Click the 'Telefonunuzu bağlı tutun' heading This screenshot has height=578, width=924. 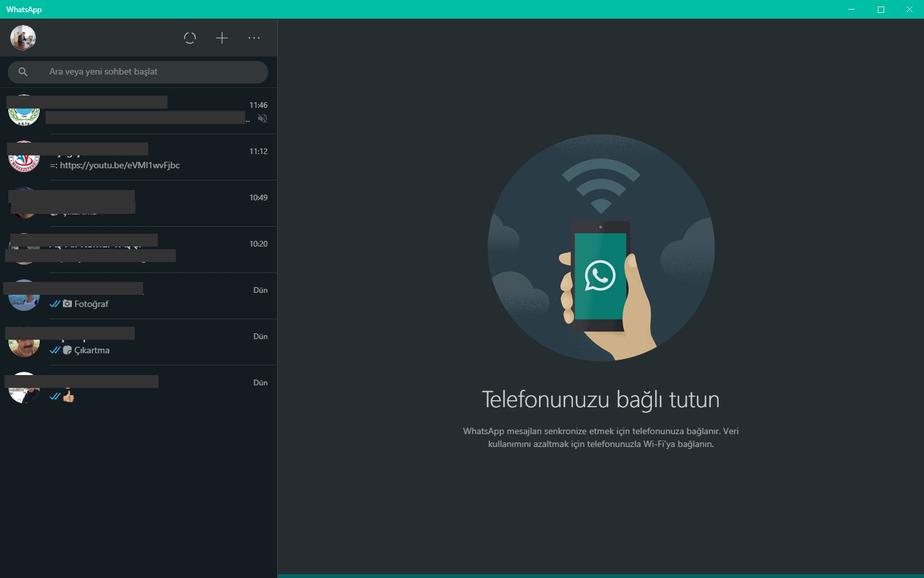(x=601, y=399)
